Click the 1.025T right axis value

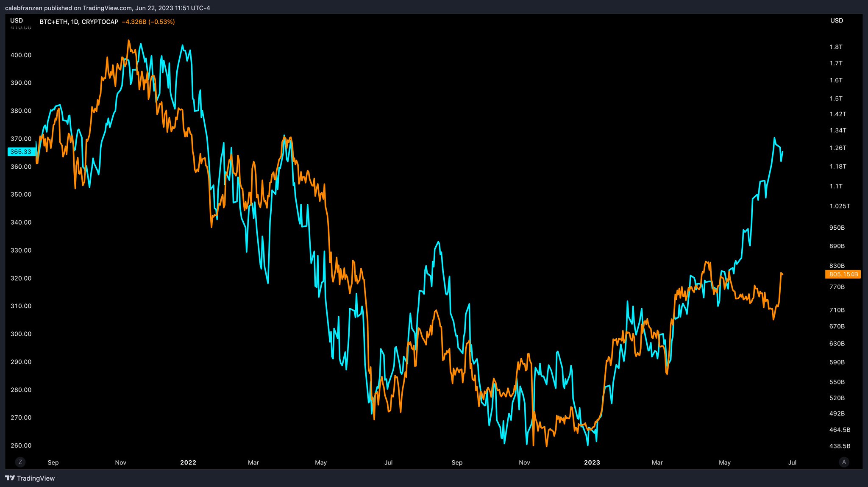point(840,206)
